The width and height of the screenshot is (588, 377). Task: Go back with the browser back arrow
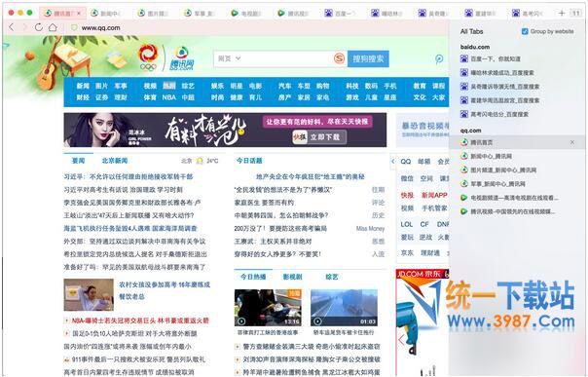(12, 27)
